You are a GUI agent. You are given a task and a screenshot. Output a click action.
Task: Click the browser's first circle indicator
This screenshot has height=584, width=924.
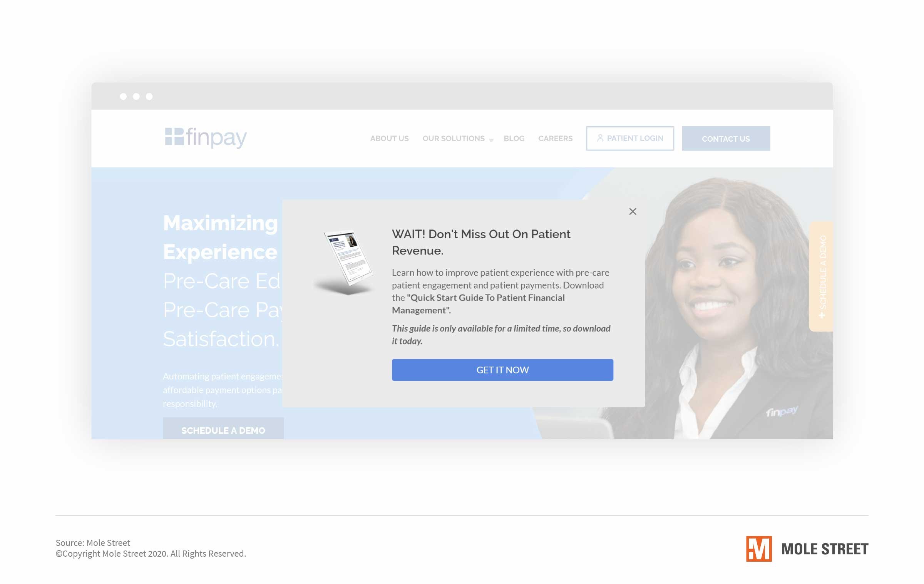(124, 97)
